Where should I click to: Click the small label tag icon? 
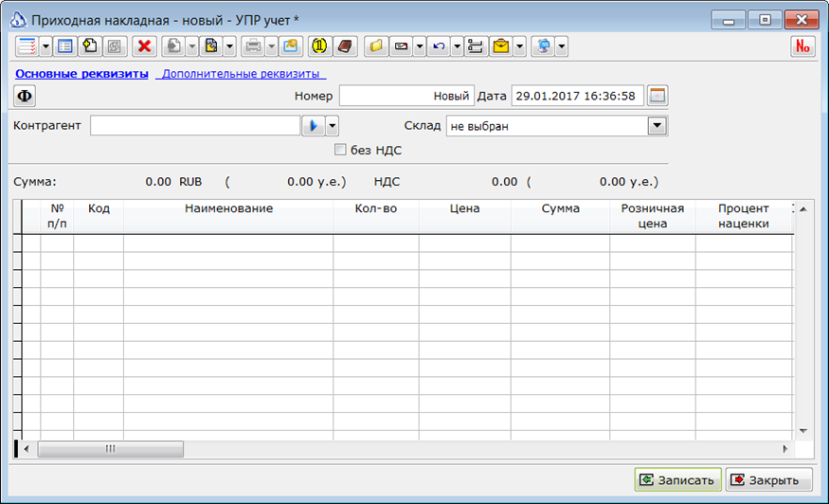click(401, 46)
